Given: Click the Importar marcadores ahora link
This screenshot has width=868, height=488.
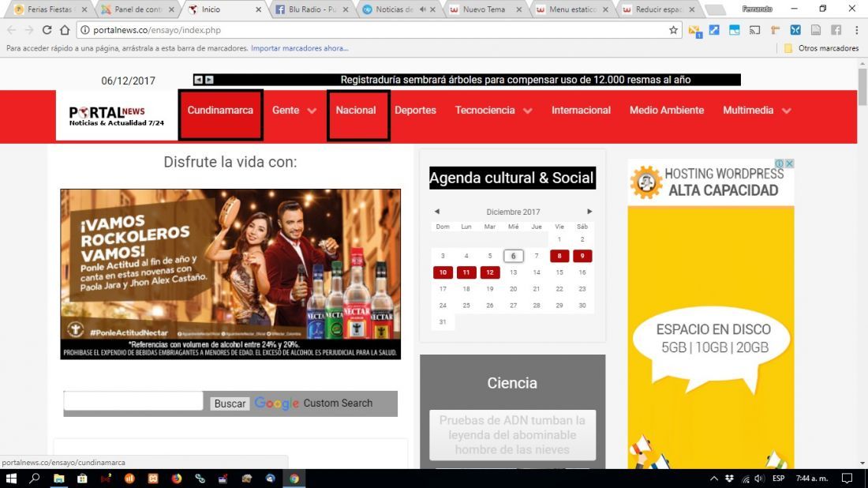Looking at the screenshot, I should coord(300,48).
